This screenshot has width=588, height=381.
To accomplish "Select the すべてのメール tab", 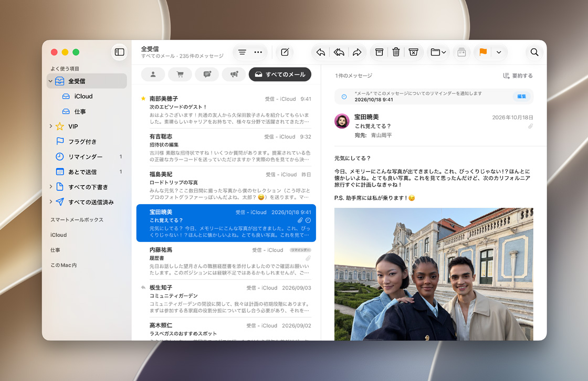I will point(280,74).
